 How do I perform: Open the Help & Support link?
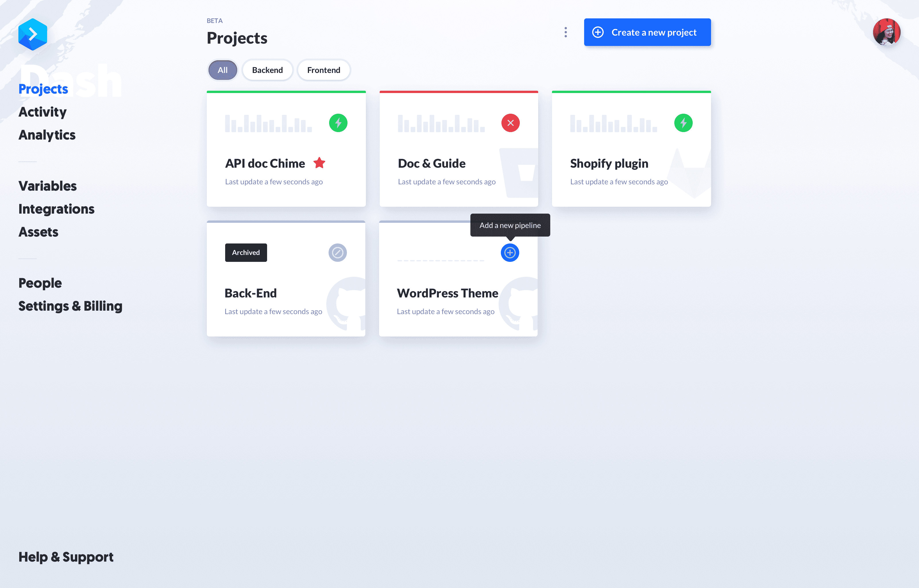pyautogui.click(x=66, y=556)
